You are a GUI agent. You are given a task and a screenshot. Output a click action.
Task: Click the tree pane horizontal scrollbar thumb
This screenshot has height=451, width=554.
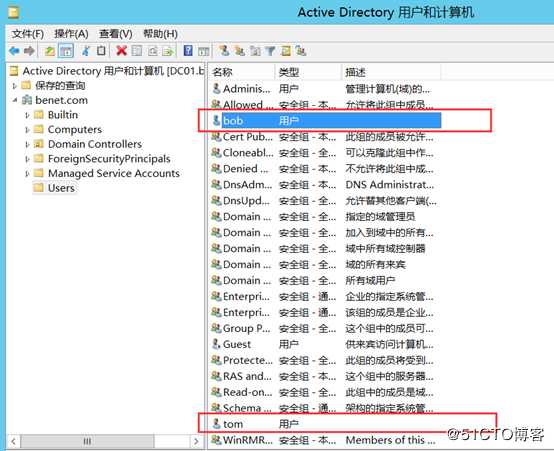[x=87, y=441]
